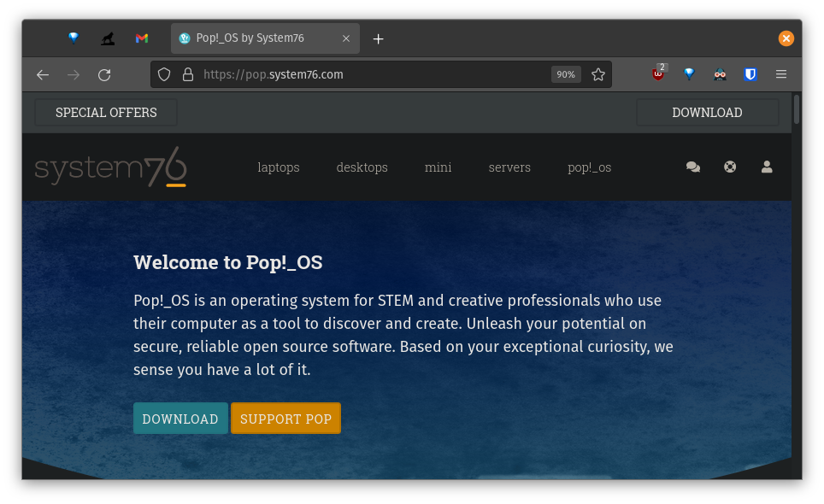This screenshot has height=504, width=824.
Task: Reset the 90% zoom level indicator
Action: [x=566, y=74]
